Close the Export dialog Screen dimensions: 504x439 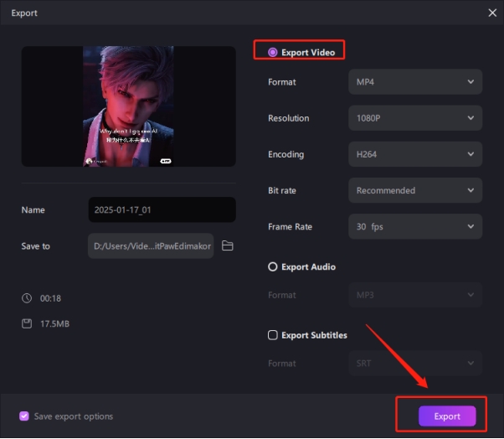pyautogui.click(x=492, y=13)
